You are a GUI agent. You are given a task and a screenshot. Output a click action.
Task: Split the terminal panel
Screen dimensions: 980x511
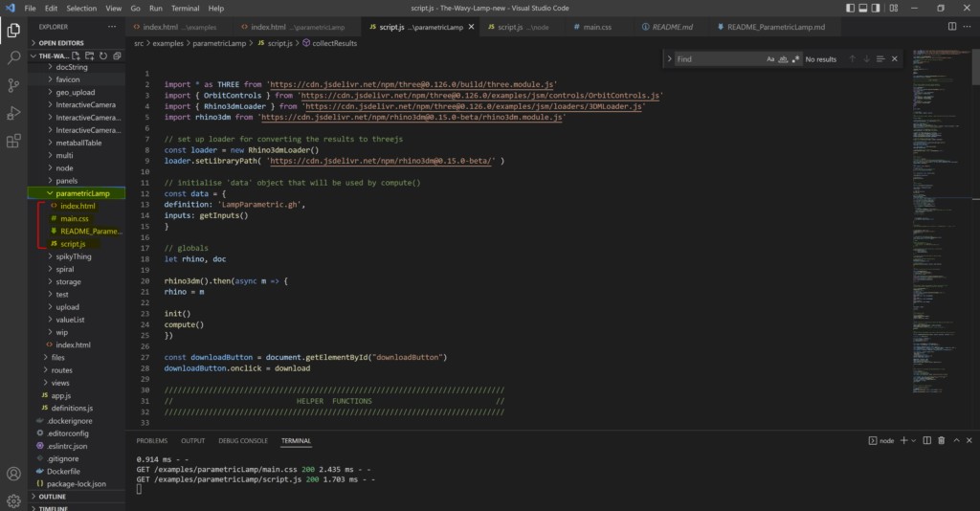coord(925,440)
